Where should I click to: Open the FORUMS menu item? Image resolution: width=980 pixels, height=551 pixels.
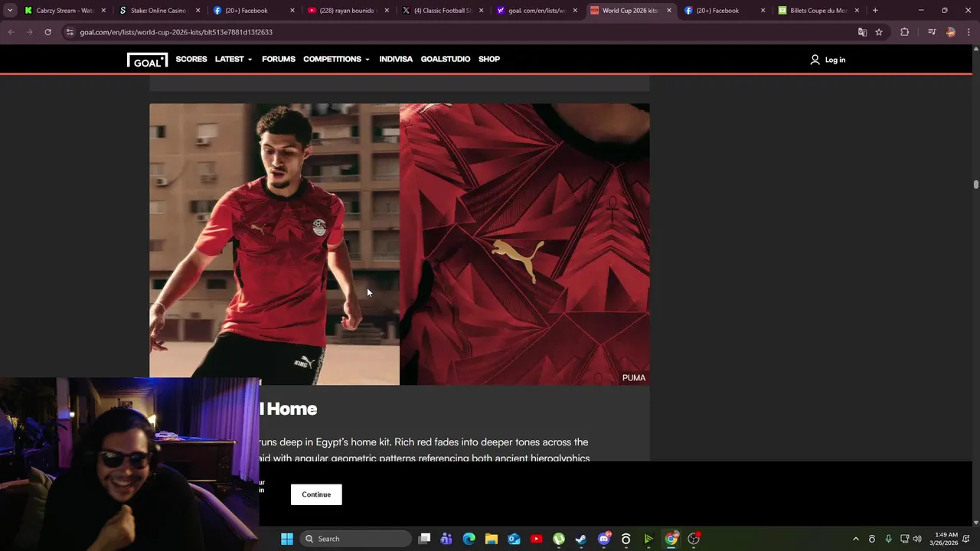(x=279, y=59)
